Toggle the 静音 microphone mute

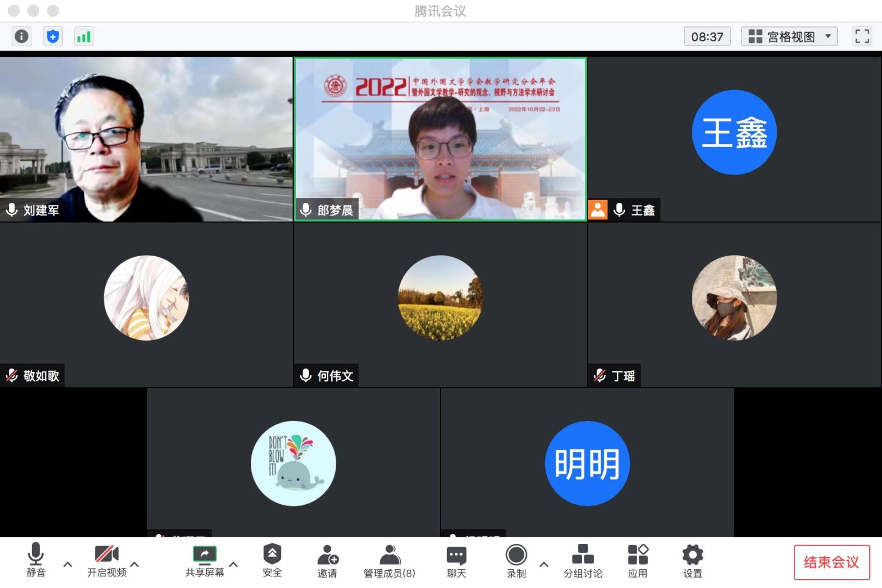[x=36, y=559]
